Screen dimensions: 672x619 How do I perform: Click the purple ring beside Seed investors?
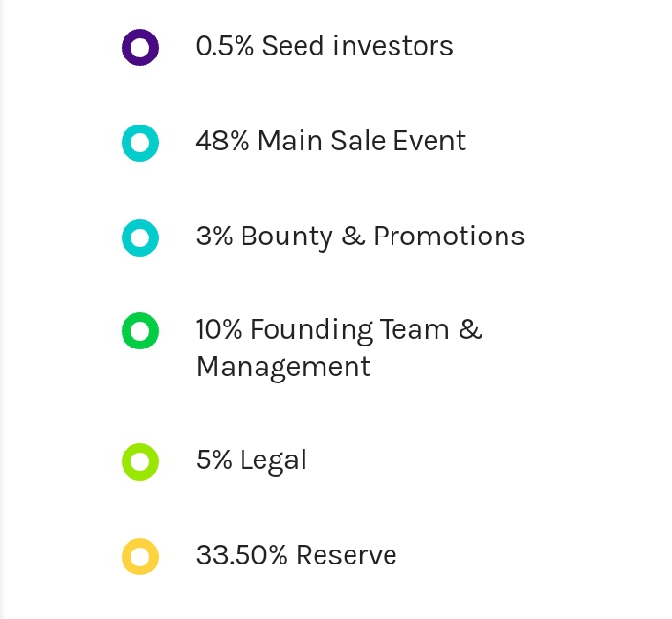[x=140, y=47]
